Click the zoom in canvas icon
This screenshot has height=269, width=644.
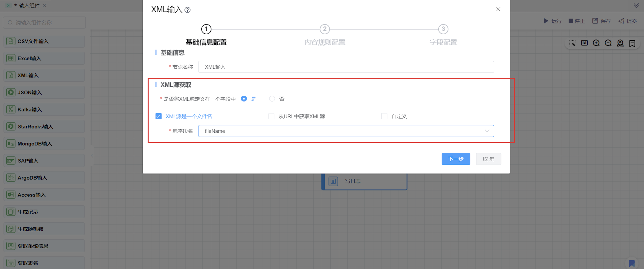(596, 43)
